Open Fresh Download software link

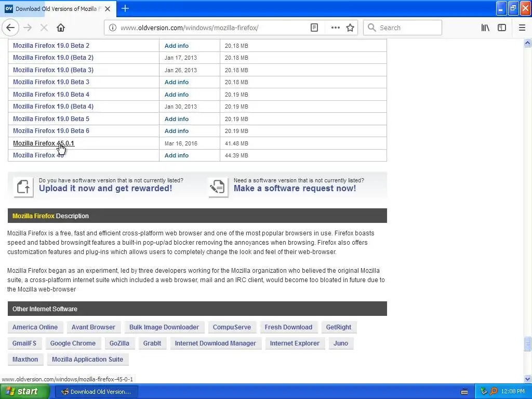pyautogui.click(x=288, y=327)
